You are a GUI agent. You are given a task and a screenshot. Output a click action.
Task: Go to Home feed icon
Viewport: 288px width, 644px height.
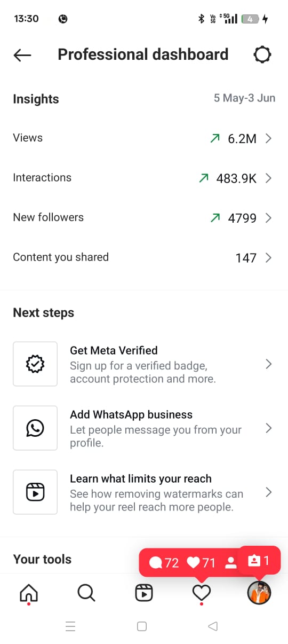(x=29, y=593)
